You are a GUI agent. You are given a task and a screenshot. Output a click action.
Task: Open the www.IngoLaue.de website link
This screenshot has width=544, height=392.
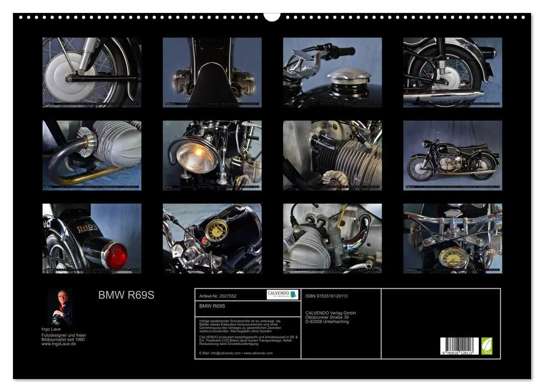coord(59,344)
